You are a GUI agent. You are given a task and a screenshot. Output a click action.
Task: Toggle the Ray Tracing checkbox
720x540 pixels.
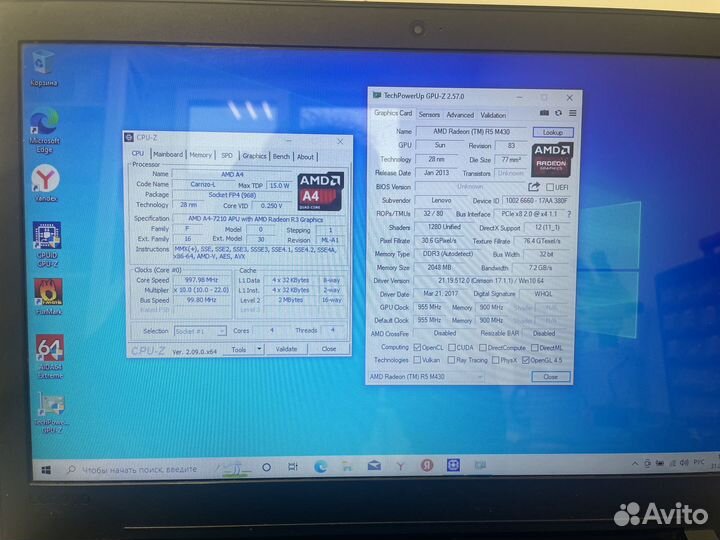(x=451, y=360)
